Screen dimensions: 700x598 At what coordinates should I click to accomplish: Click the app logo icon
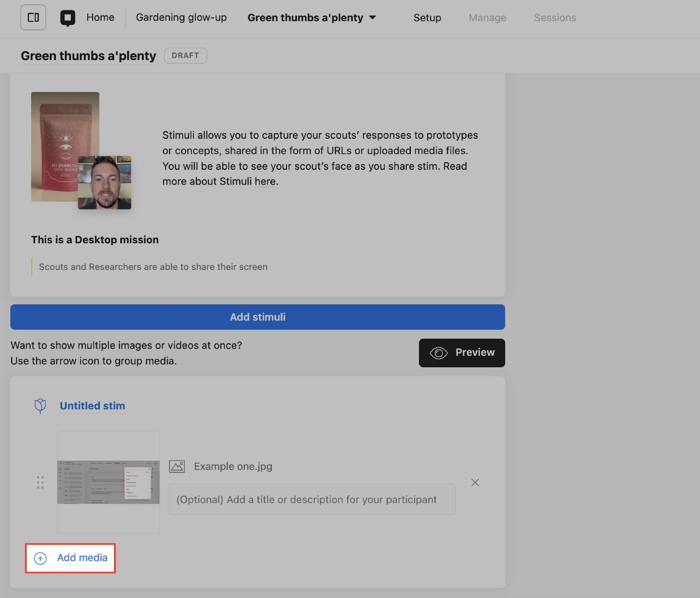[67, 18]
